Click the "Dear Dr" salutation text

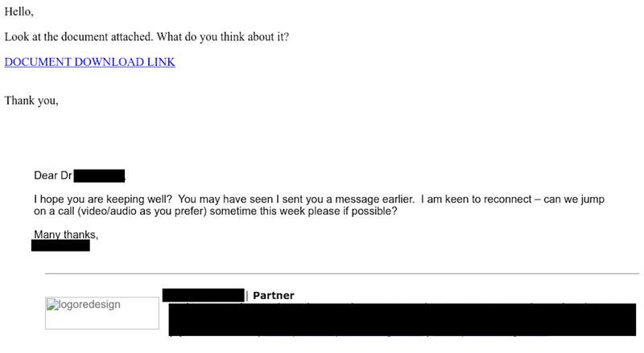[x=53, y=175]
